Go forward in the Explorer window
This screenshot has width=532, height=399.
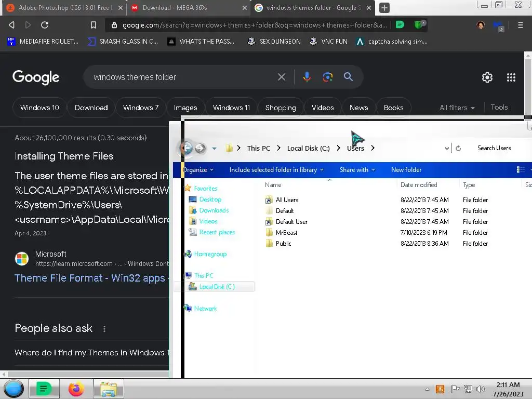point(200,148)
